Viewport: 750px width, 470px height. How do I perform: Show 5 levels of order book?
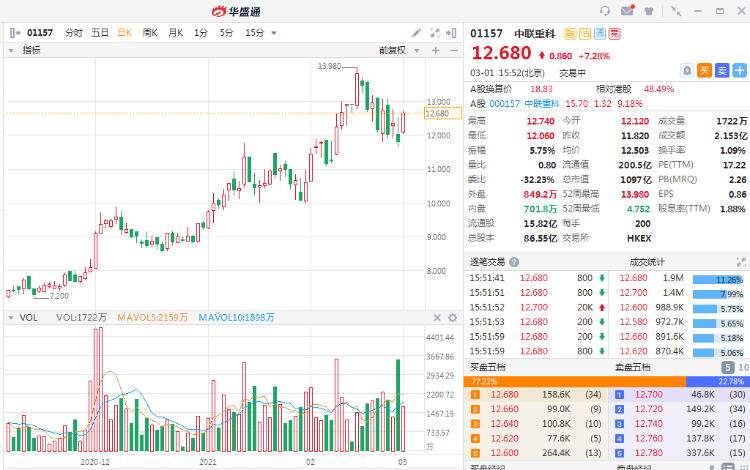pyautogui.click(x=728, y=367)
